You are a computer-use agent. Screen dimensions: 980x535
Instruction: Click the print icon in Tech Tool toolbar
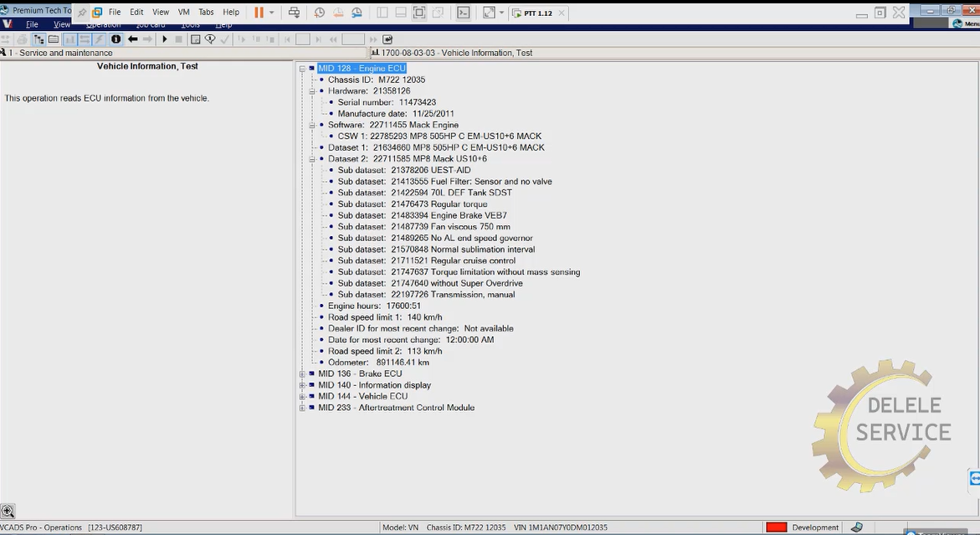22,39
